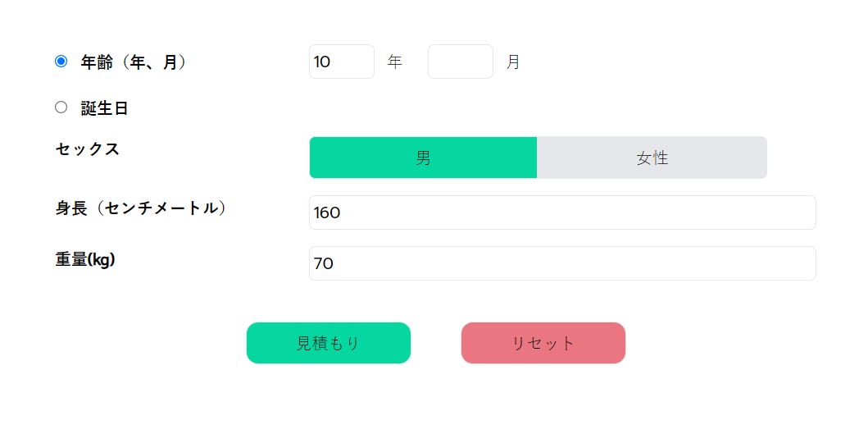Click the 誕生日 label text
868x425 pixels.
[104, 108]
